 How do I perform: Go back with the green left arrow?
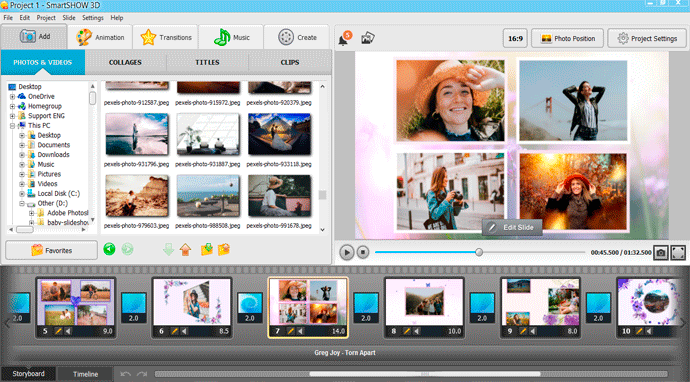coord(109,250)
